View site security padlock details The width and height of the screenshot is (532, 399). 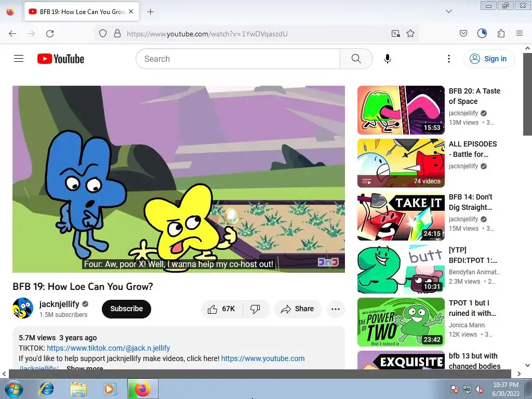[117, 34]
